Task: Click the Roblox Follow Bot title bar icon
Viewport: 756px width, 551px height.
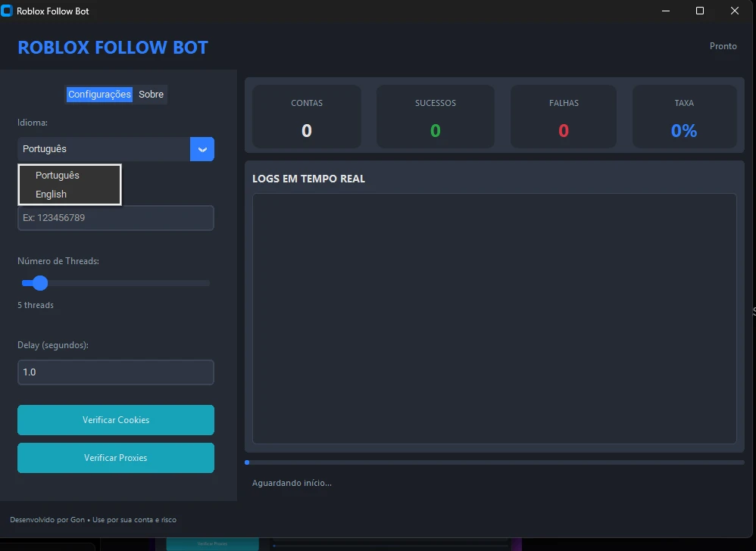Action: (8, 11)
